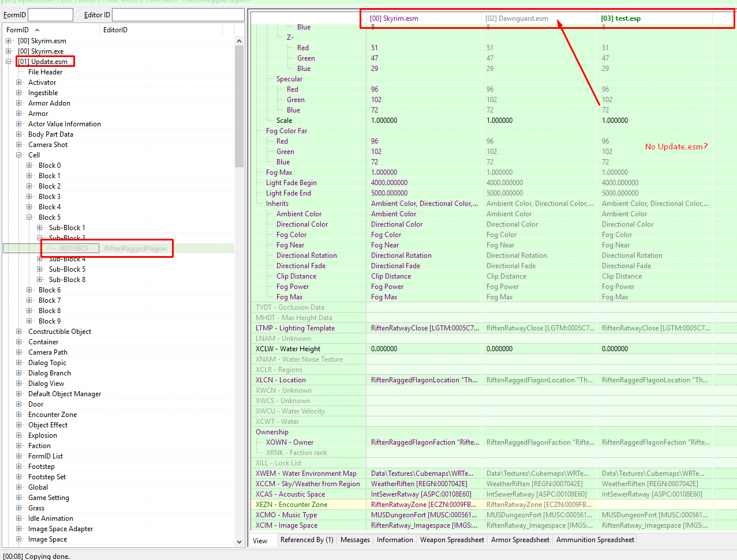
Task: Select the Object Effect group
Action: pos(48,425)
